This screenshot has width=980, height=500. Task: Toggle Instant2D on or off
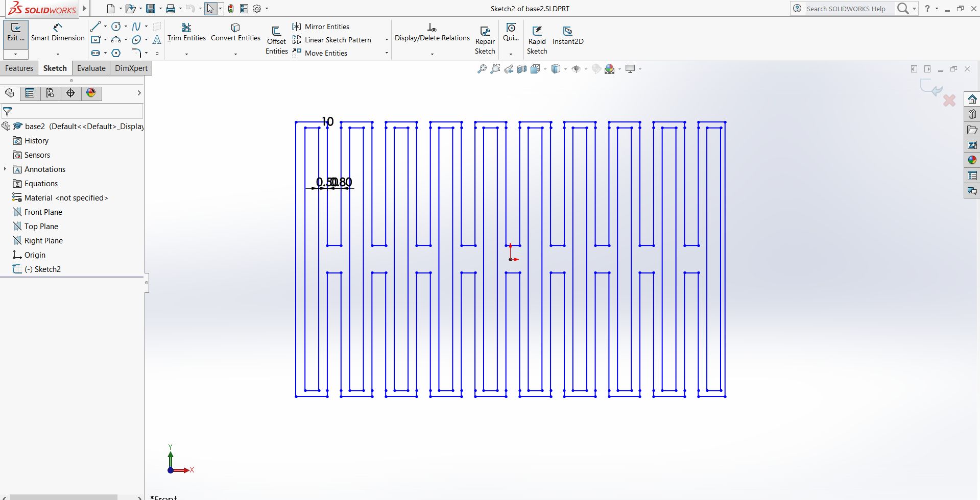pyautogui.click(x=568, y=36)
